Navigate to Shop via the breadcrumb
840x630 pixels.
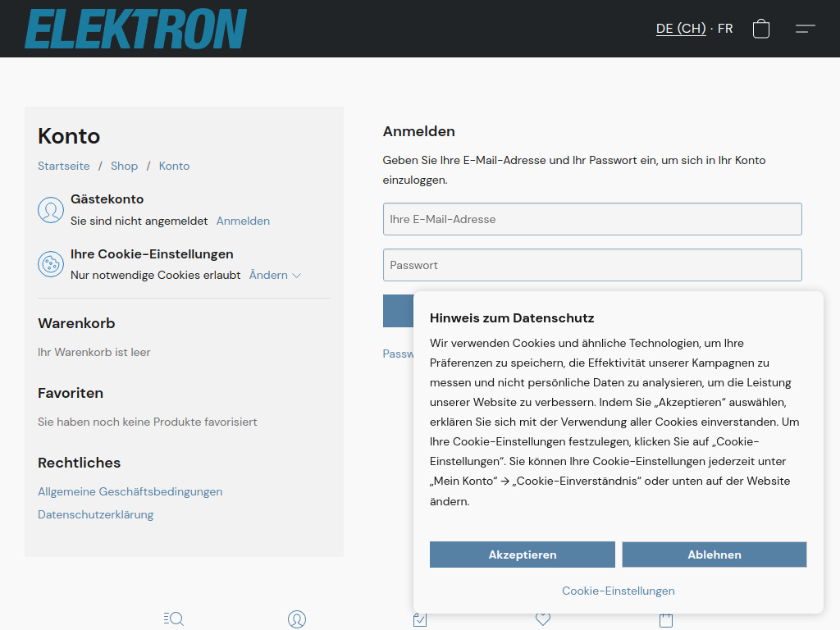pos(124,165)
